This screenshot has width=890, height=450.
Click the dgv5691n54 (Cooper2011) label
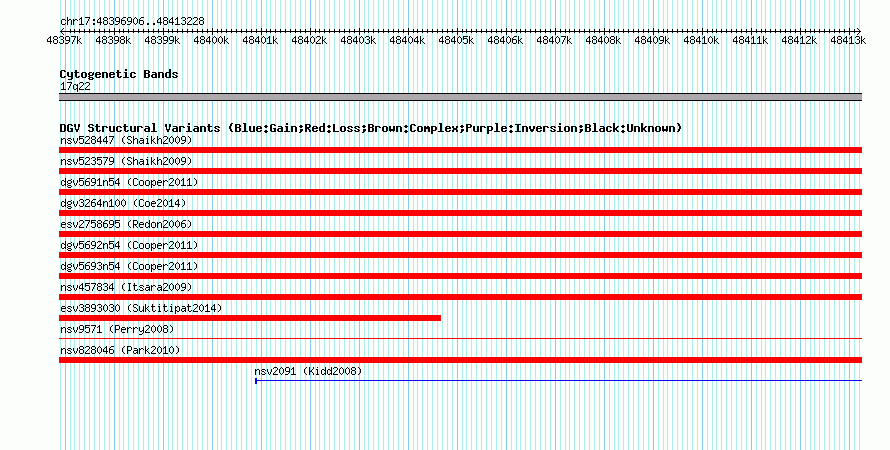pyautogui.click(x=129, y=182)
